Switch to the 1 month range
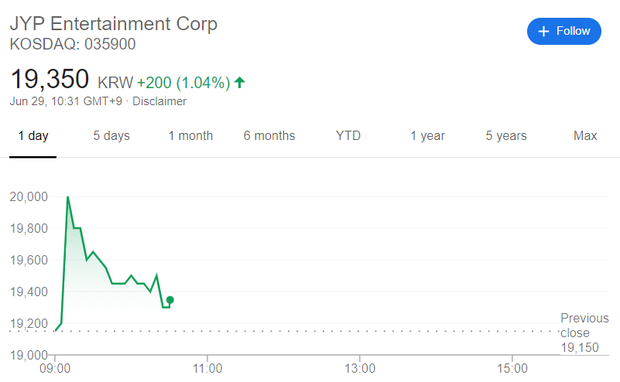This screenshot has width=620, height=382. (x=191, y=136)
